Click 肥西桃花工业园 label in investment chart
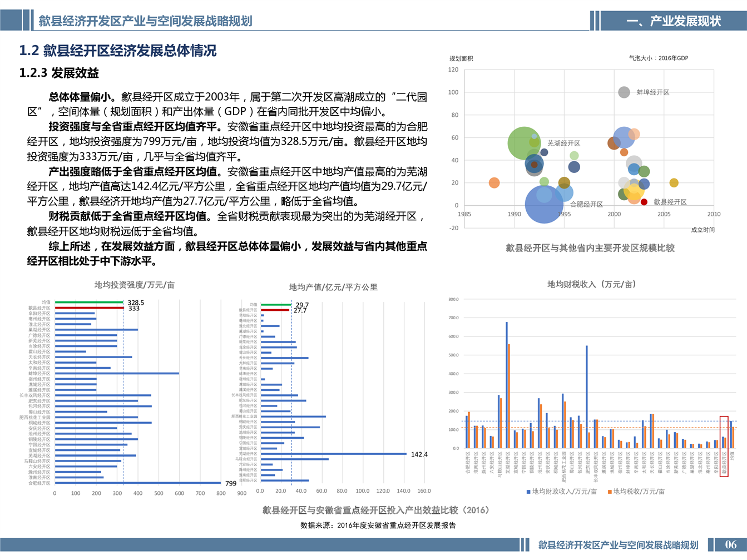 tap(35, 417)
